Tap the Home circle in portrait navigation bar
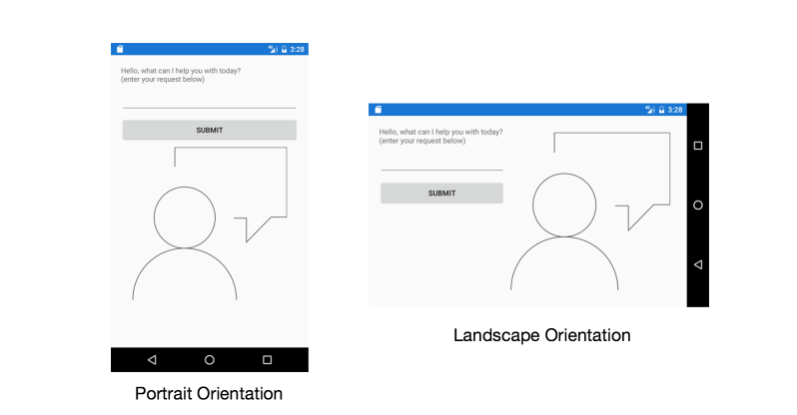This screenshot has height=415, width=797. pyautogui.click(x=209, y=360)
